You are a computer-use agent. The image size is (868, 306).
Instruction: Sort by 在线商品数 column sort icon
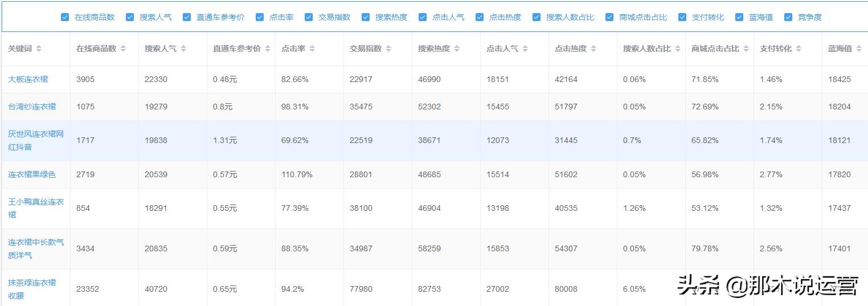coord(123,49)
